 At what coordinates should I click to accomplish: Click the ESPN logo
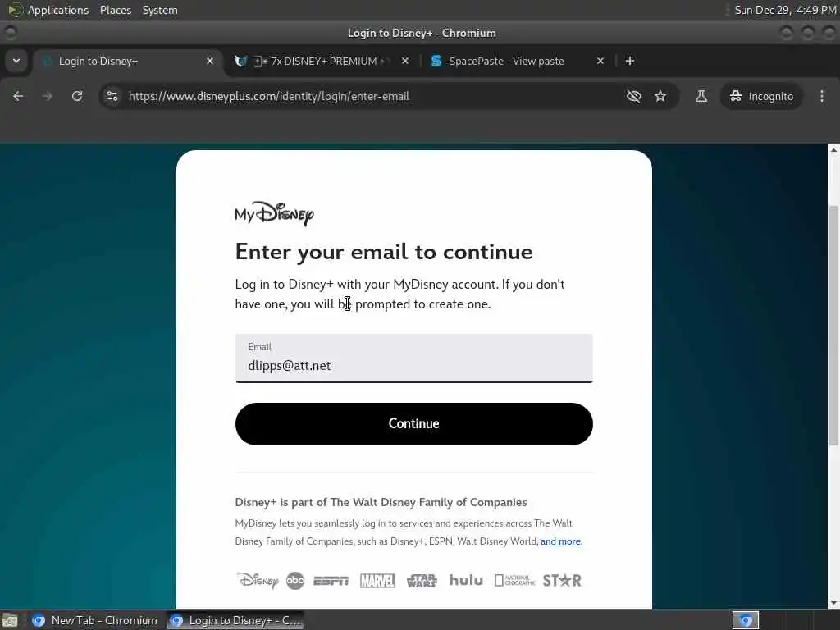(x=331, y=581)
